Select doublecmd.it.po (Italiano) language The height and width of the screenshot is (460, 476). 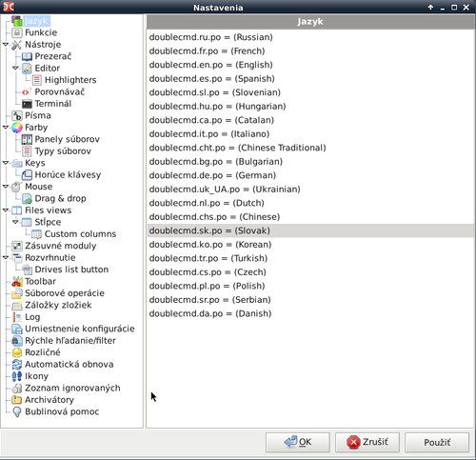point(310,134)
